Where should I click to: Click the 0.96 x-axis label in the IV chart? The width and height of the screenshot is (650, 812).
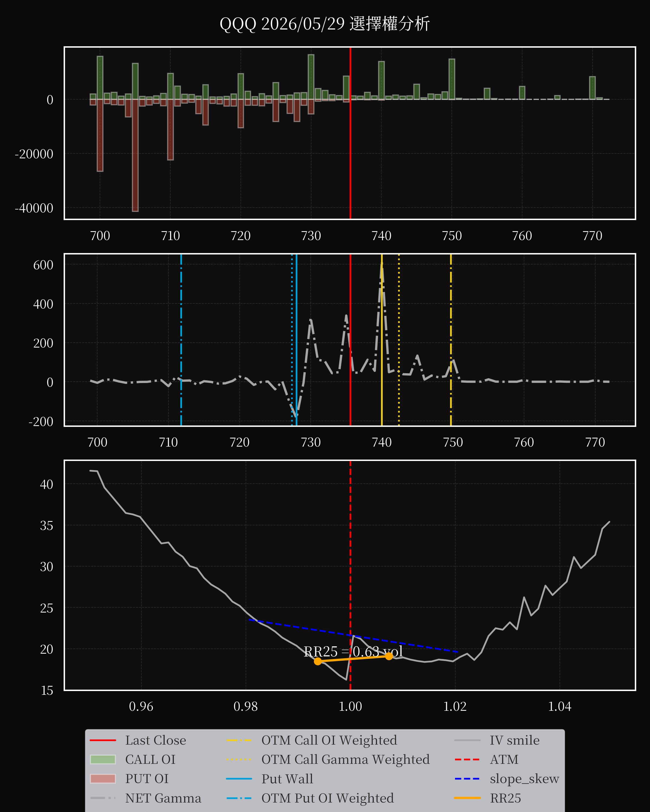pos(141,706)
